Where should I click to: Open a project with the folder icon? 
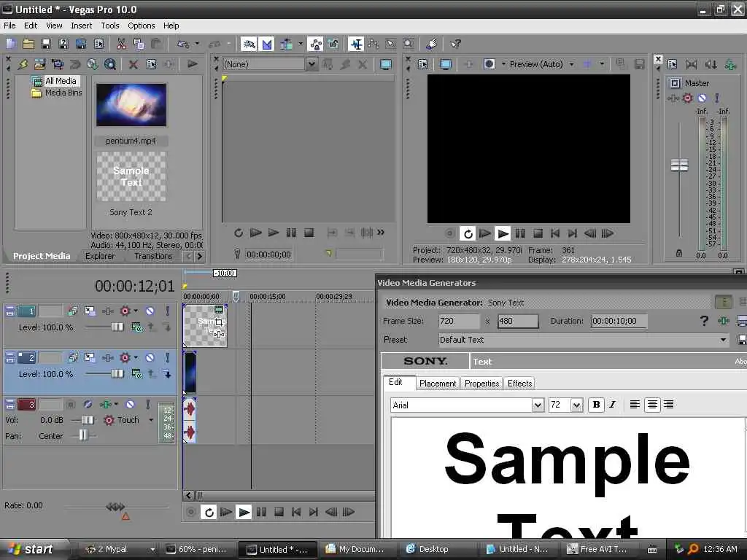28,44
